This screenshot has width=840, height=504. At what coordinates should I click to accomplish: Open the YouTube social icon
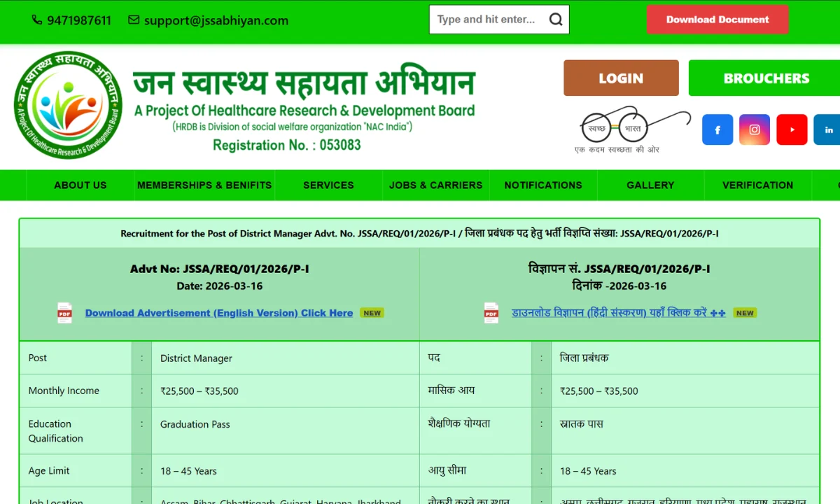792,129
